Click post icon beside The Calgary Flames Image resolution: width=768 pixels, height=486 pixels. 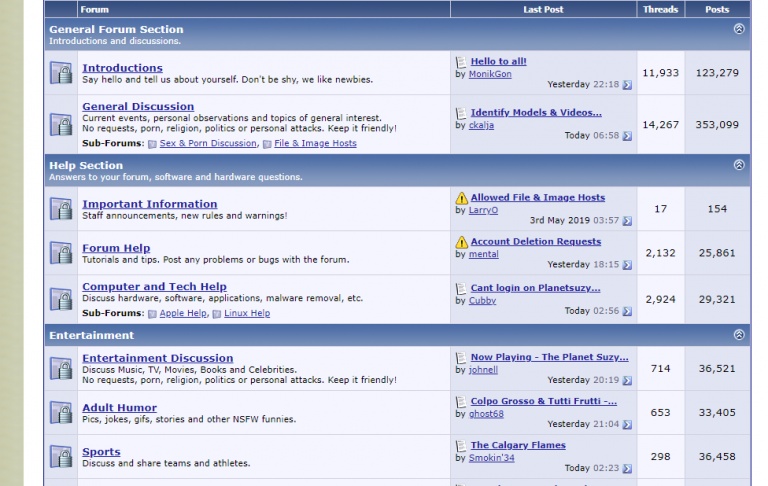click(461, 446)
